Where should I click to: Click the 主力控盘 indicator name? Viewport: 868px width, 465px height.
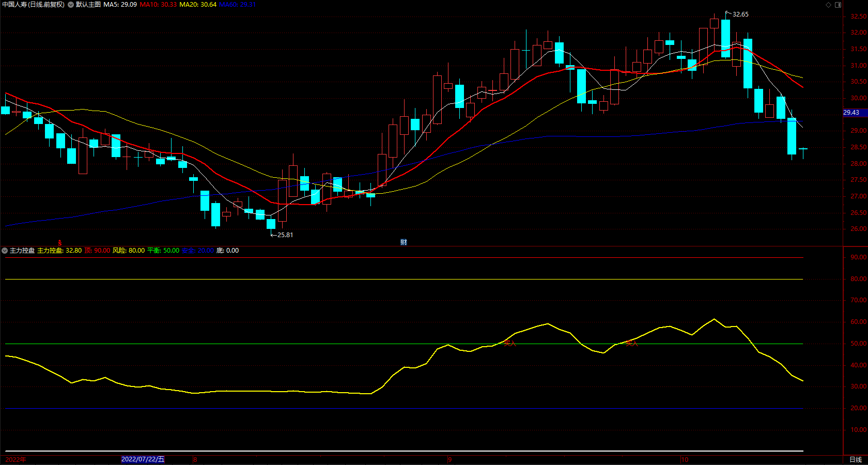tap(22, 251)
